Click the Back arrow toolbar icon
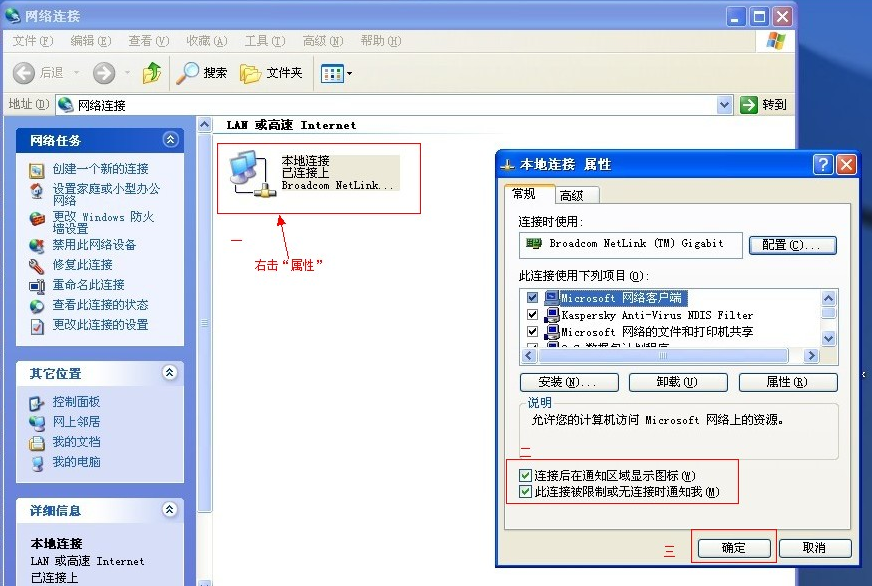872x586 pixels. click(x=25, y=73)
